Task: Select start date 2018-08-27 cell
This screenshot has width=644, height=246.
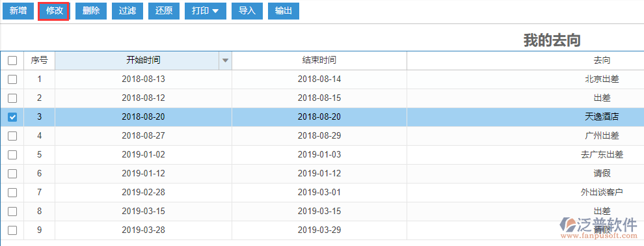Action: pos(143,136)
